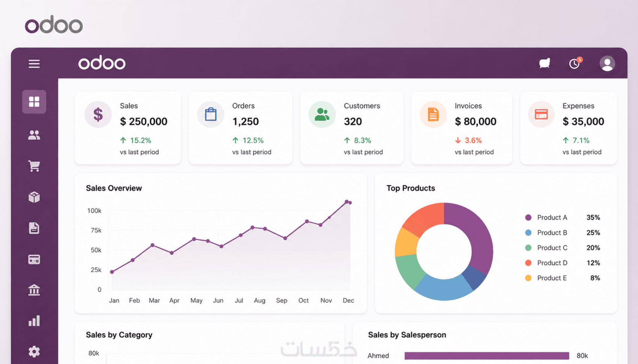Click the odoo logo in purple header
Image resolution: width=638 pixels, height=364 pixels.
[102, 63]
